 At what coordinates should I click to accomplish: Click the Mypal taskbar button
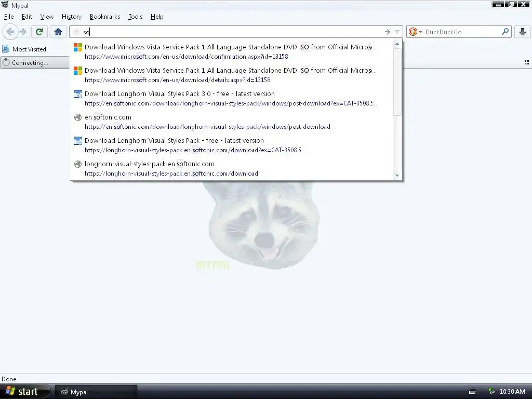tap(96, 392)
